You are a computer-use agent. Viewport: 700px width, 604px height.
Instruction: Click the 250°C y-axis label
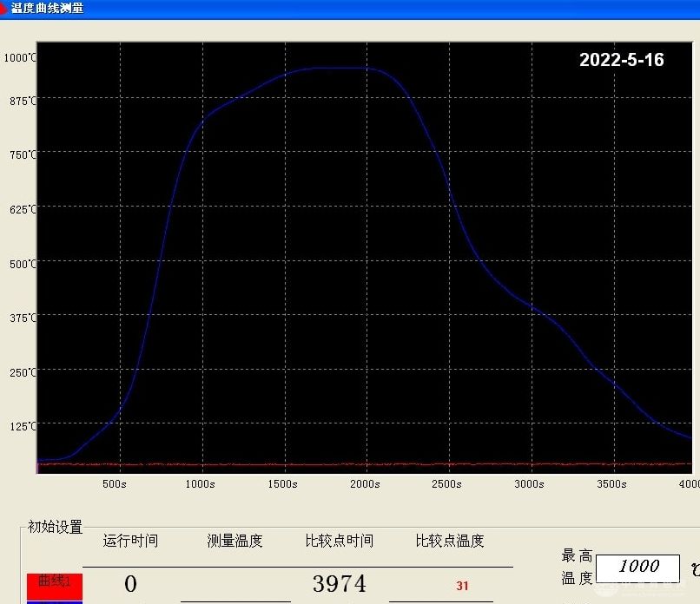(x=23, y=372)
